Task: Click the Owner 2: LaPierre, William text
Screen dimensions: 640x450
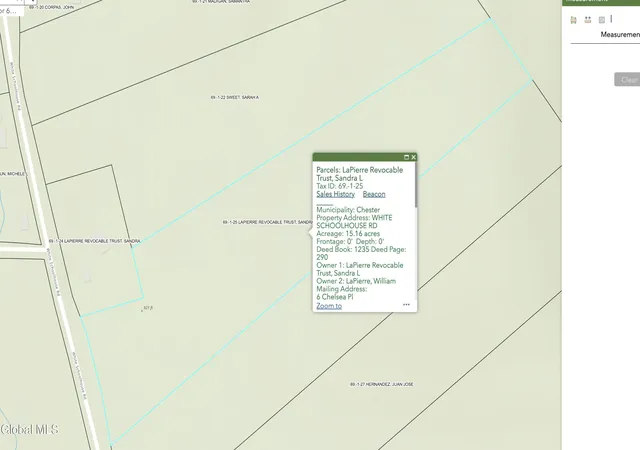Action: click(356, 281)
